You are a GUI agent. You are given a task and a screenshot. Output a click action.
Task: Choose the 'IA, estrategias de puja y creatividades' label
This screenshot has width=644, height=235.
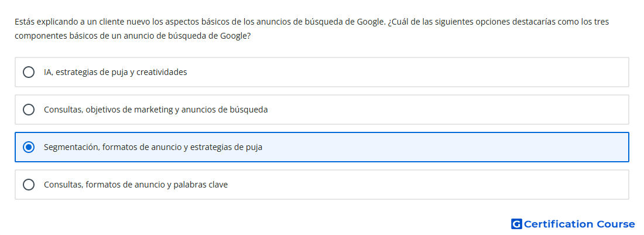115,72
